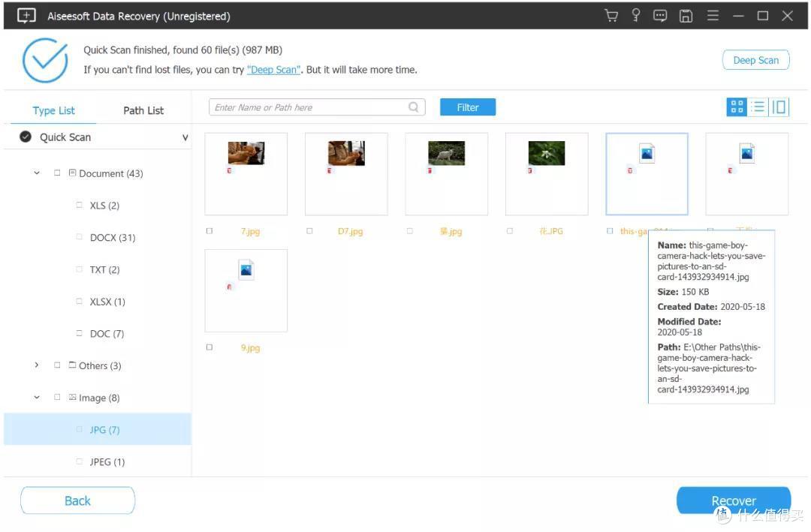
Task: Click the 9.jpg file name
Action: [250, 347]
